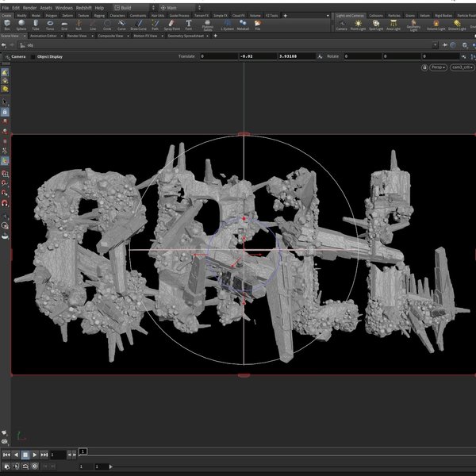
Task: Import geometry with the File tool
Action: click(258, 25)
